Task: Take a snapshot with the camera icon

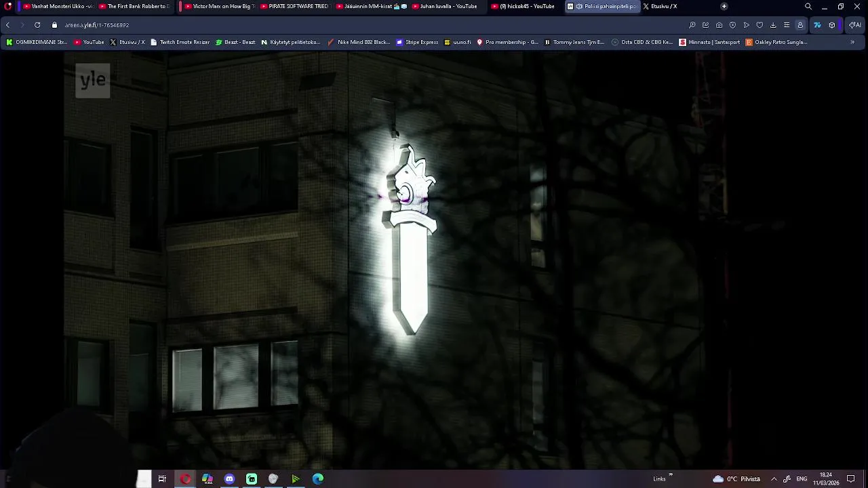Action: [x=719, y=25]
